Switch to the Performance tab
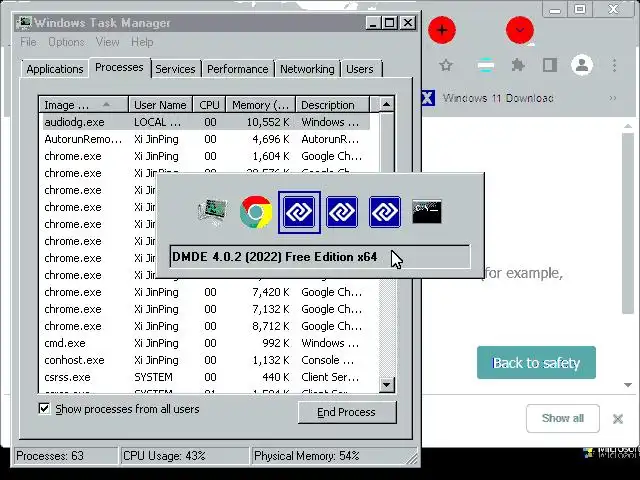Screen dimensions: 640x480 (x=238, y=69)
